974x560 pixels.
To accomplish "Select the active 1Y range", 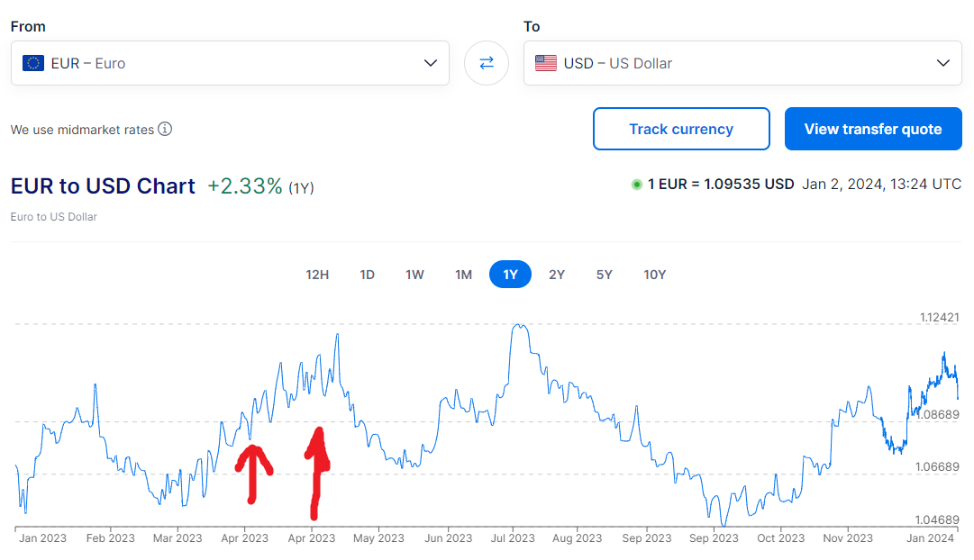I will 510,275.
